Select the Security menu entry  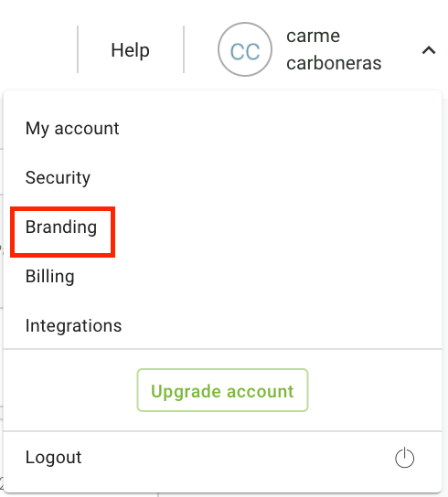coord(59,177)
